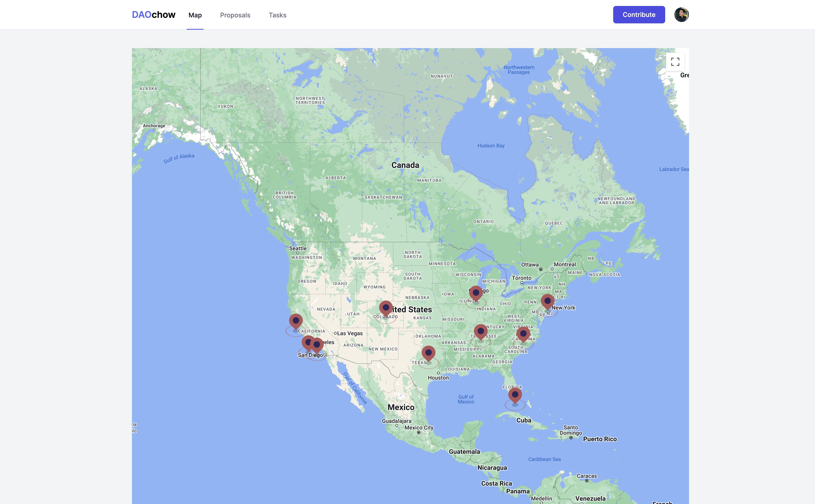Click the northern California map pin

pyautogui.click(x=295, y=321)
